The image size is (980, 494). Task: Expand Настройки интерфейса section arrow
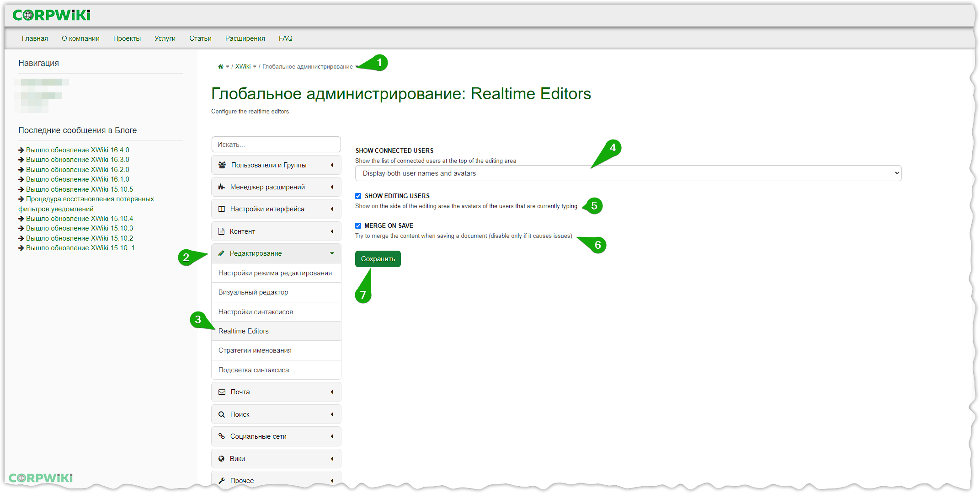coord(332,209)
